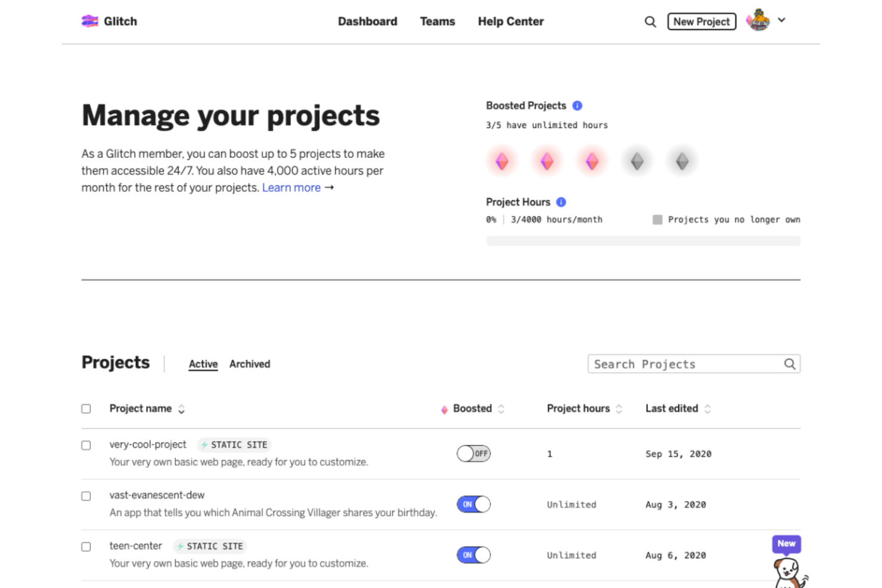
Task: Check the checkbox for teen-center project
Action: (x=86, y=546)
